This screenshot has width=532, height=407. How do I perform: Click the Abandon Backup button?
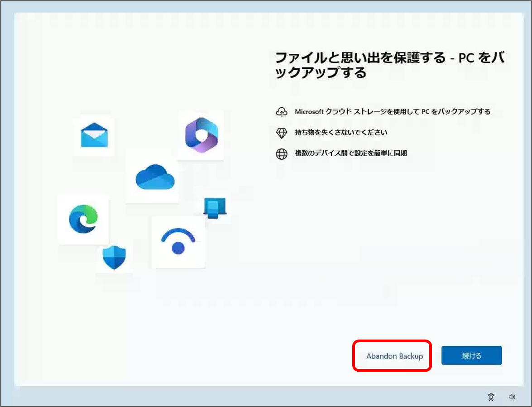tap(395, 356)
